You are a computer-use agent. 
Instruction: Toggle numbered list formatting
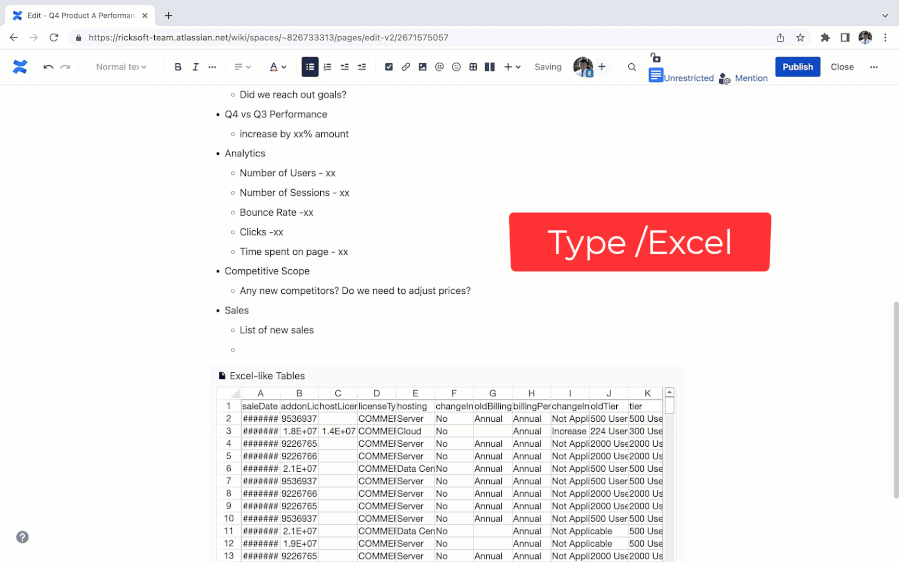pos(327,67)
